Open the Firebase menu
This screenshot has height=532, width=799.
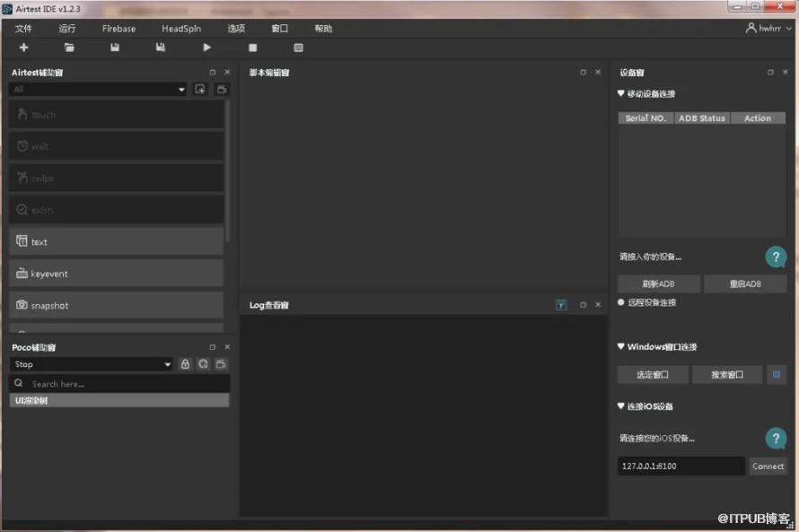click(x=119, y=29)
